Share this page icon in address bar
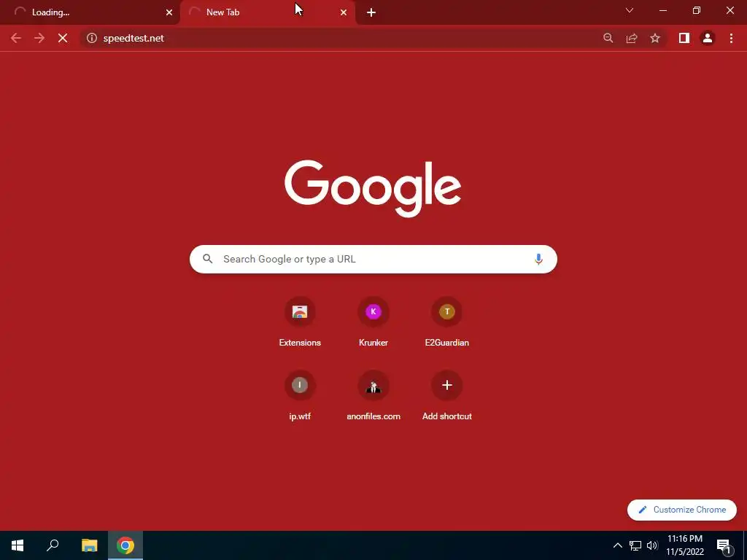 coord(632,38)
